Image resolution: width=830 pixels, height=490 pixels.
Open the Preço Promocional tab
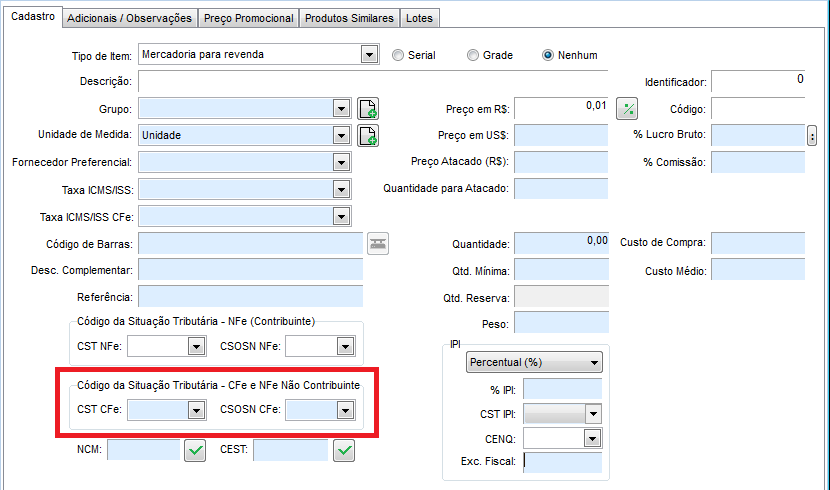click(248, 18)
